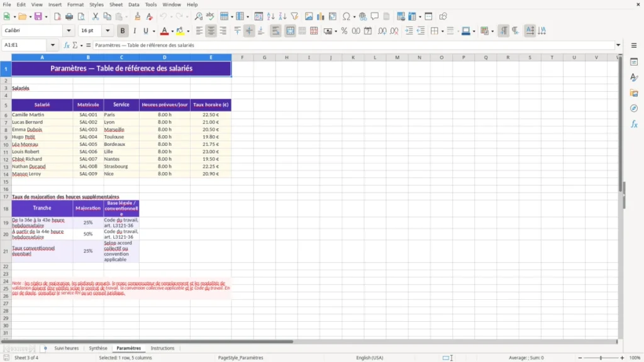Open the borders dropdown arrow

point(442,31)
